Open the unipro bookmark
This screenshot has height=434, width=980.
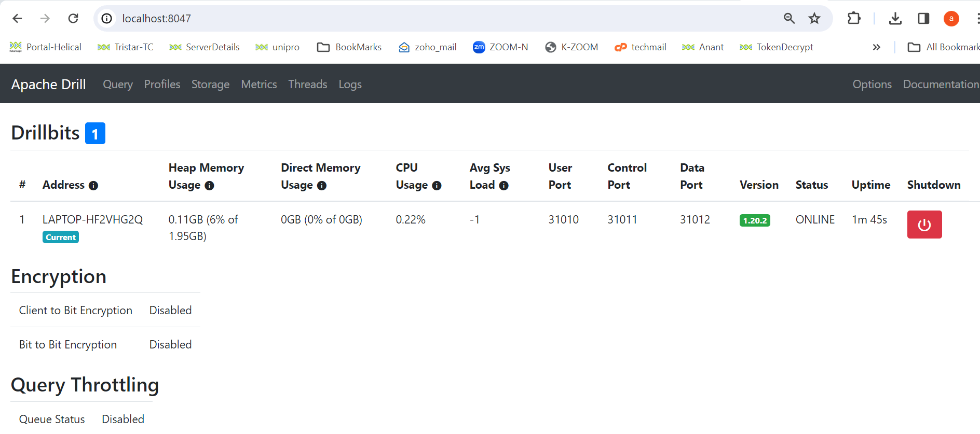pyautogui.click(x=278, y=47)
